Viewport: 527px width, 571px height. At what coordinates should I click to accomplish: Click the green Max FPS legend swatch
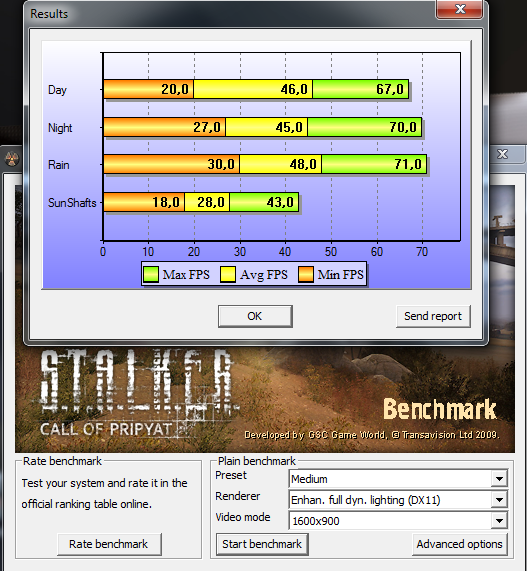pyautogui.click(x=151, y=274)
